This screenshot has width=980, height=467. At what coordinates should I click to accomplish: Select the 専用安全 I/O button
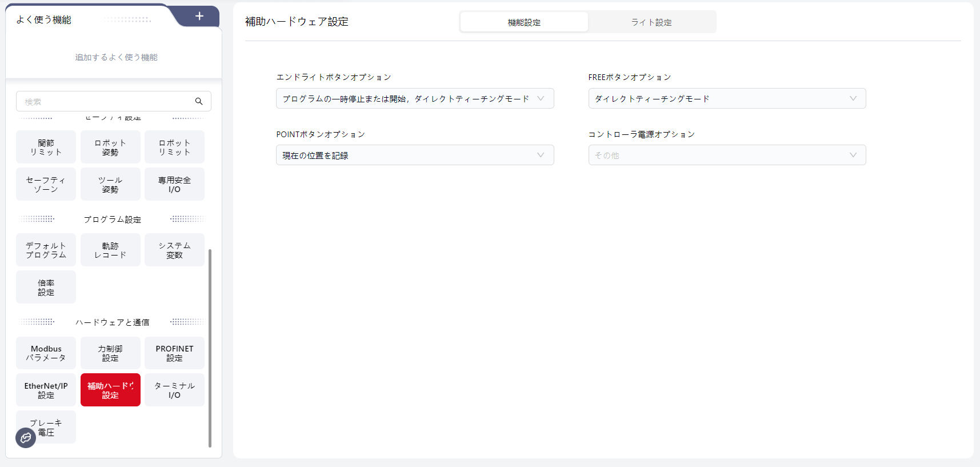(174, 185)
